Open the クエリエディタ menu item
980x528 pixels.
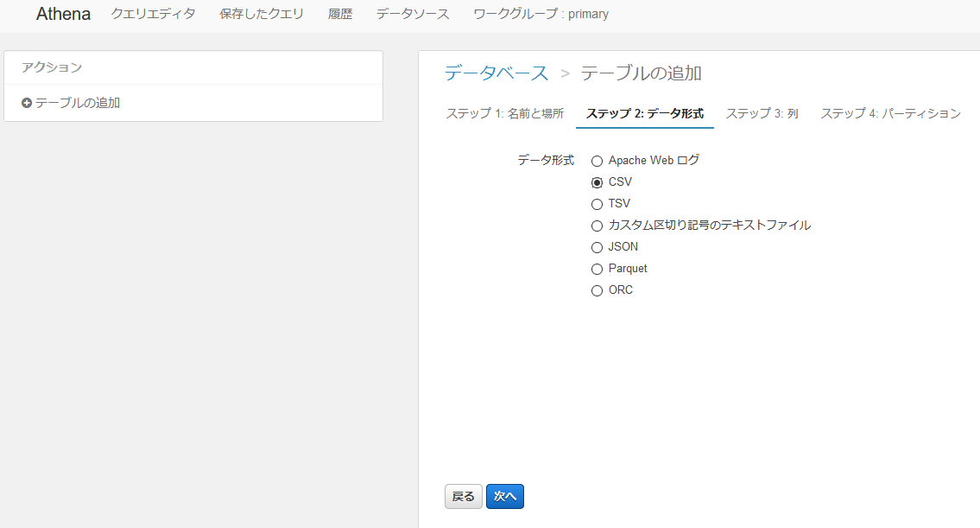click(x=153, y=14)
